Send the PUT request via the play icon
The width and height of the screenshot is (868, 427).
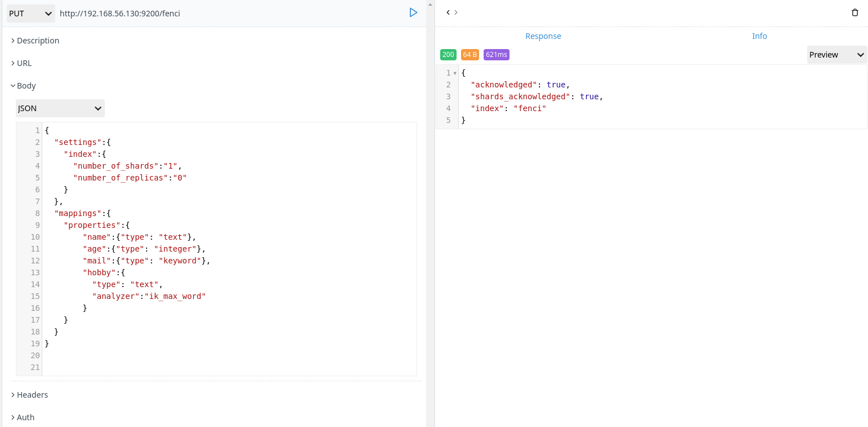point(413,12)
